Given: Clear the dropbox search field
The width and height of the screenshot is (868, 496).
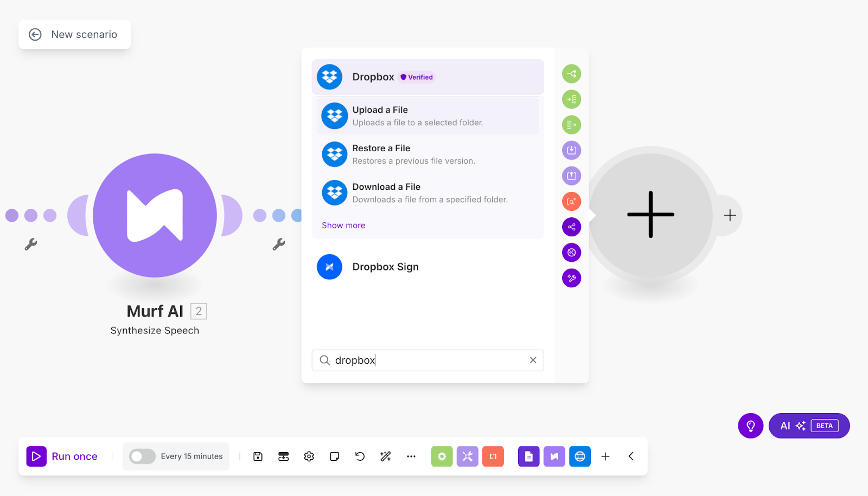Looking at the screenshot, I should [533, 360].
